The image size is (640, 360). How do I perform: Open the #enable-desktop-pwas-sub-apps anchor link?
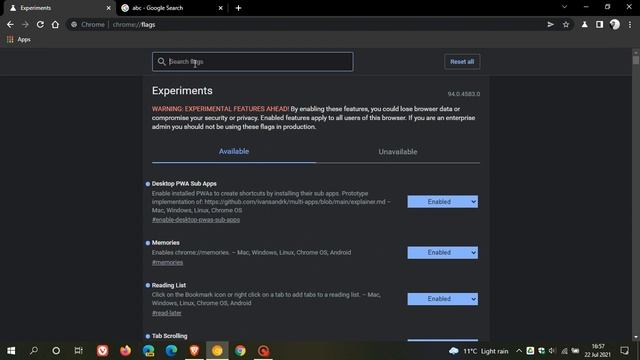(196, 220)
